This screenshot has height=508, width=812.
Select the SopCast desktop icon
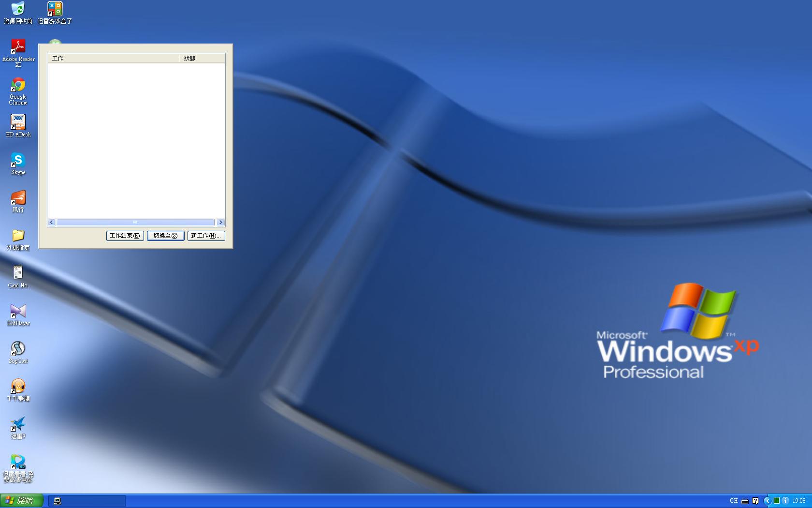click(x=18, y=349)
